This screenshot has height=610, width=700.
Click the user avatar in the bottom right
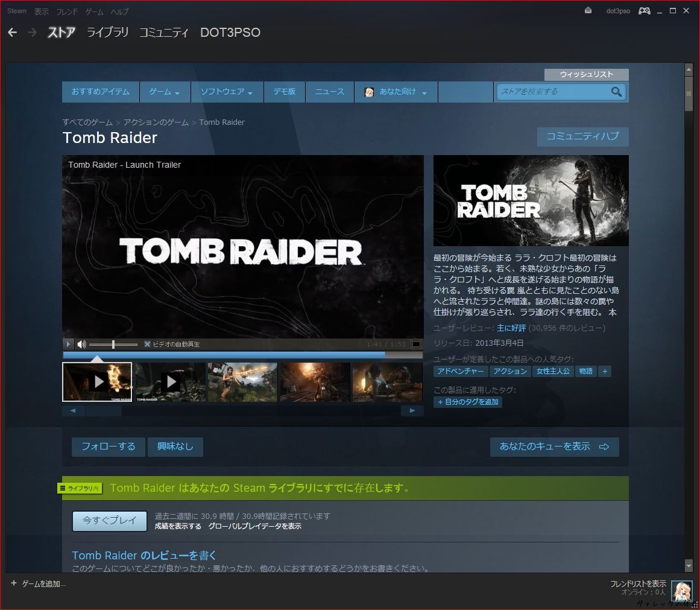(x=682, y=591)
